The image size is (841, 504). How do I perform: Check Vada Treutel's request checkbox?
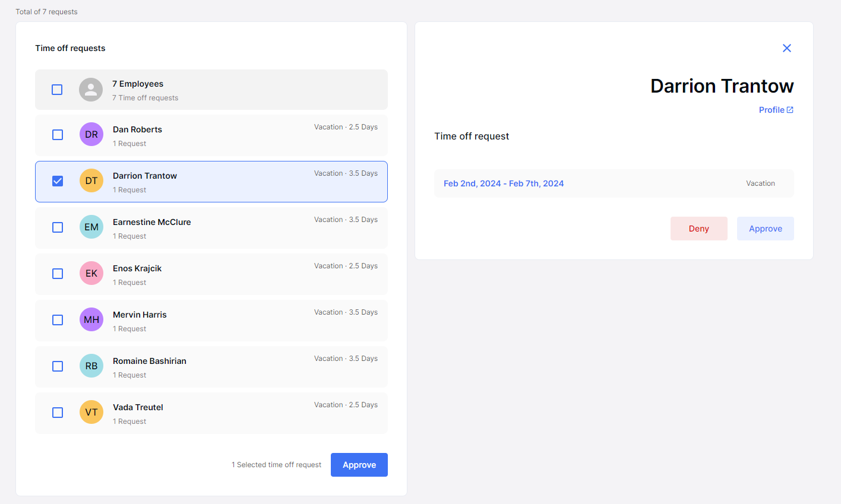[57, 412]
